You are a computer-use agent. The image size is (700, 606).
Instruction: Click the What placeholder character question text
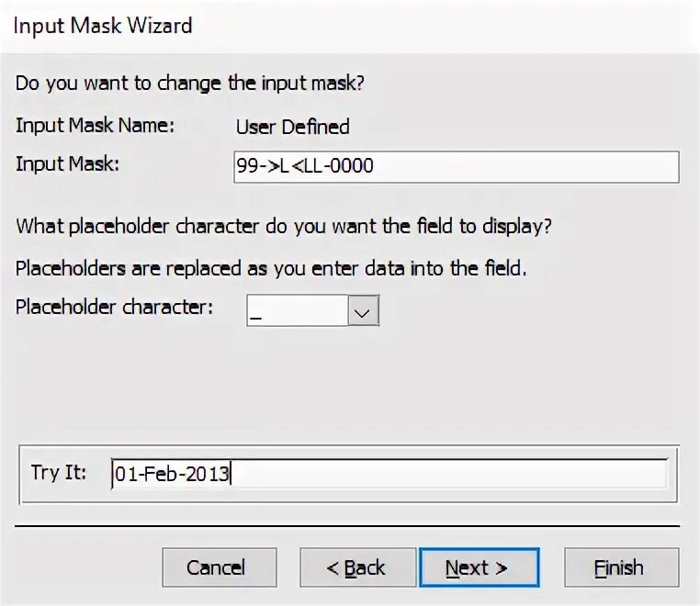284,226
